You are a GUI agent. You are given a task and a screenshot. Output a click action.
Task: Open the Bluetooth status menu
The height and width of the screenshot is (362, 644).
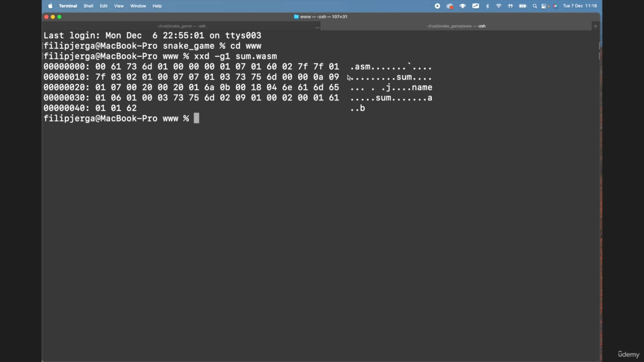(x=487, y=6)
